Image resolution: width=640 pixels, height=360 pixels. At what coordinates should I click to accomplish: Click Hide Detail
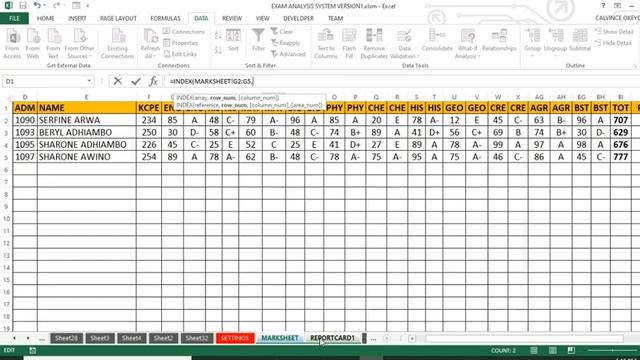pyautogui.click(x=613, y=43)
